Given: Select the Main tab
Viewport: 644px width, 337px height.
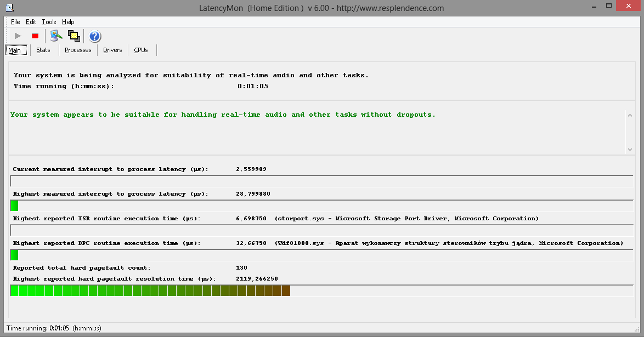Looking at the screenshot, I should coord(16,50).
